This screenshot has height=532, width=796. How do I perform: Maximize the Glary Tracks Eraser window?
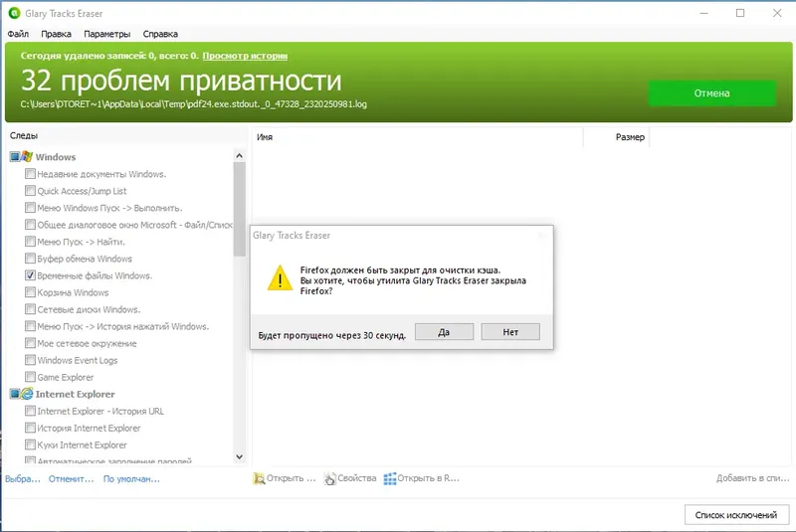pyautogui.click(x=740, y=13)
